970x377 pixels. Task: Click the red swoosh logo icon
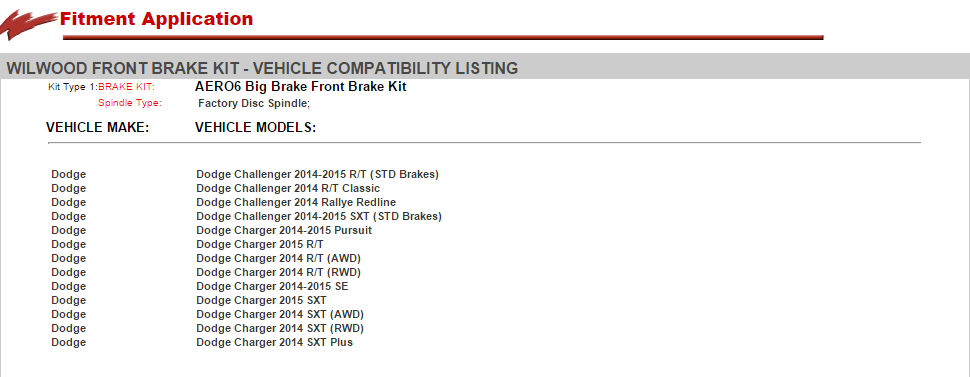point(28,25)
